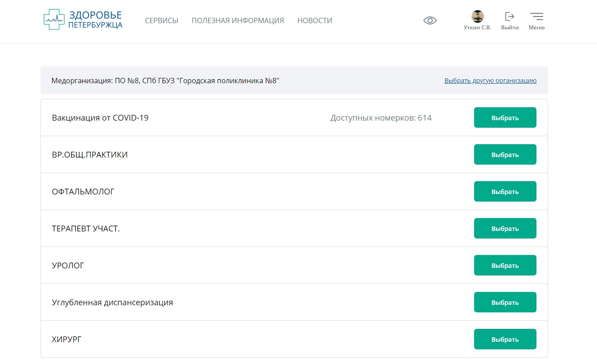Open the Уткин С.В. profile avatar
The height and width of the screenshot is (364, 597).
[x=477, y=17]
